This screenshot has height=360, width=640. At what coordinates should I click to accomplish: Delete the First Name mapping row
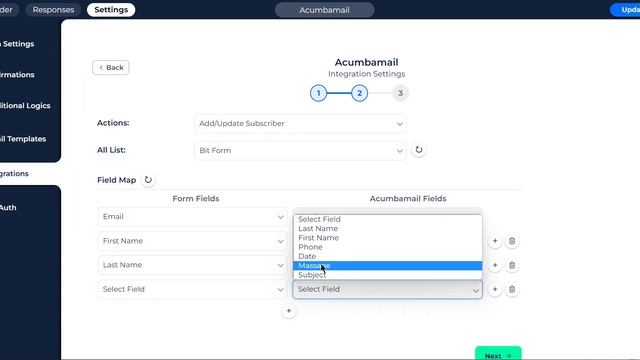[512, 241]
